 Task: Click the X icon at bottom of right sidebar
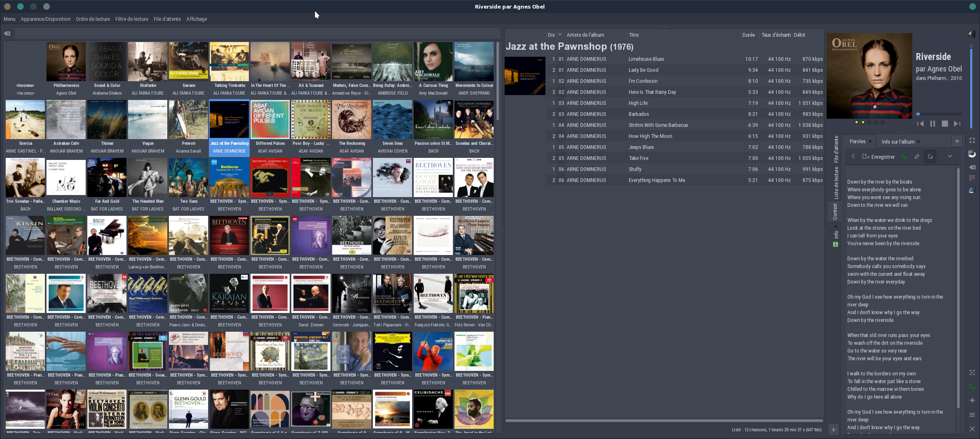click(x=972, y=429)
